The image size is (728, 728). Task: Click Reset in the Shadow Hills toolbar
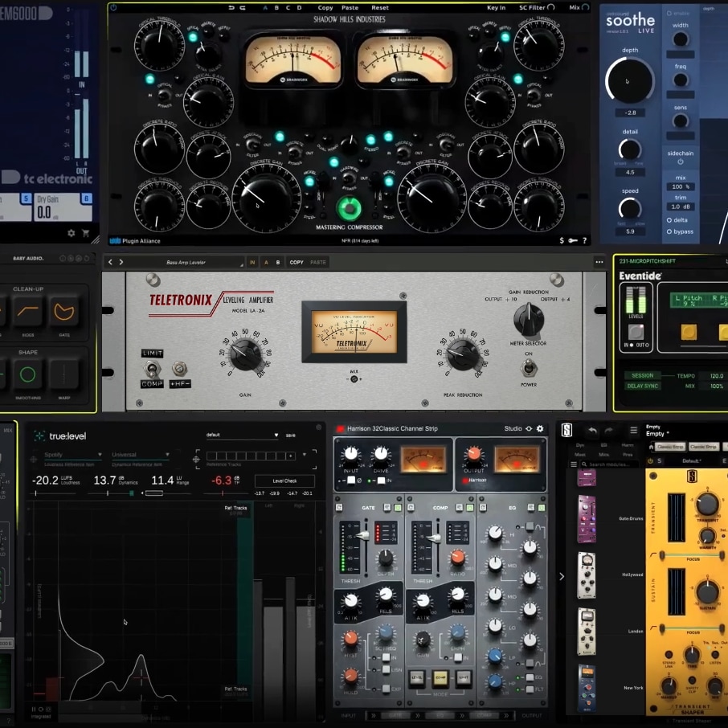point(379,8)
